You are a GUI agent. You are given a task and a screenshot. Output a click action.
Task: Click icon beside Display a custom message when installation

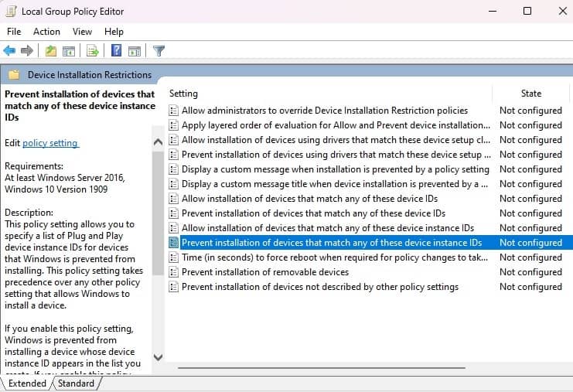pos(173,169)
